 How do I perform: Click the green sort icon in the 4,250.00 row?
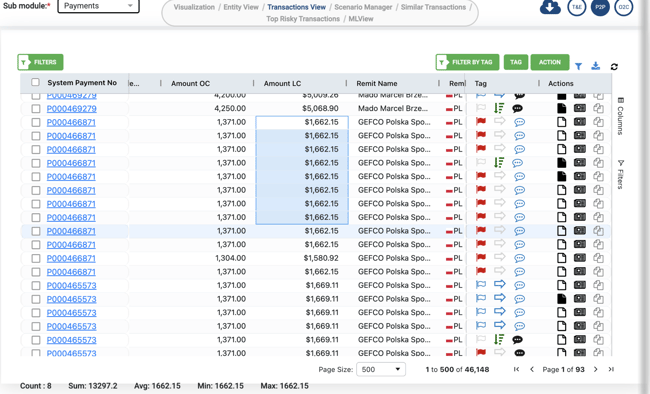pos(499,108)
